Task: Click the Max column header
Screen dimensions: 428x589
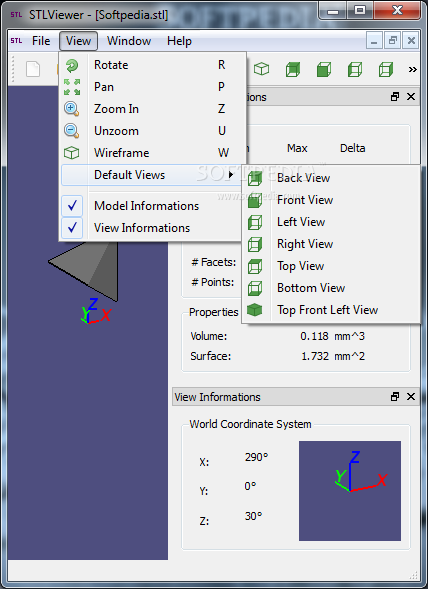Action: coord(297,148)
